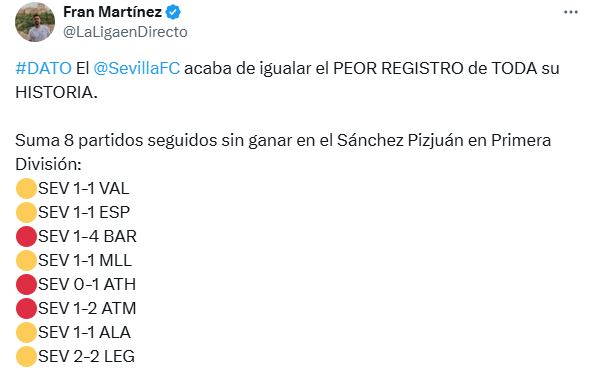This screenshot has height=369, width=597.
Task: Open the three-dot more options menu
Action: pos(570,12)
